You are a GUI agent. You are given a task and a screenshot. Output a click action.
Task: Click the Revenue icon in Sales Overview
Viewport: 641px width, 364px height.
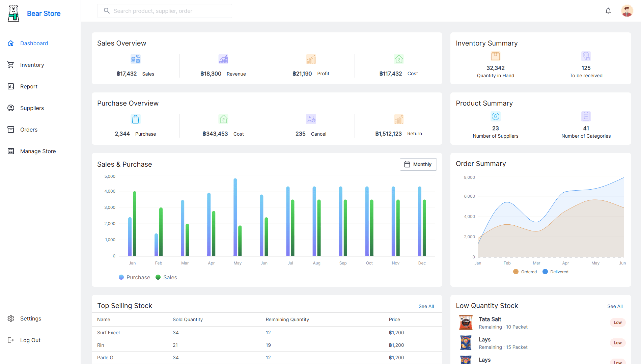coord(223,59)
